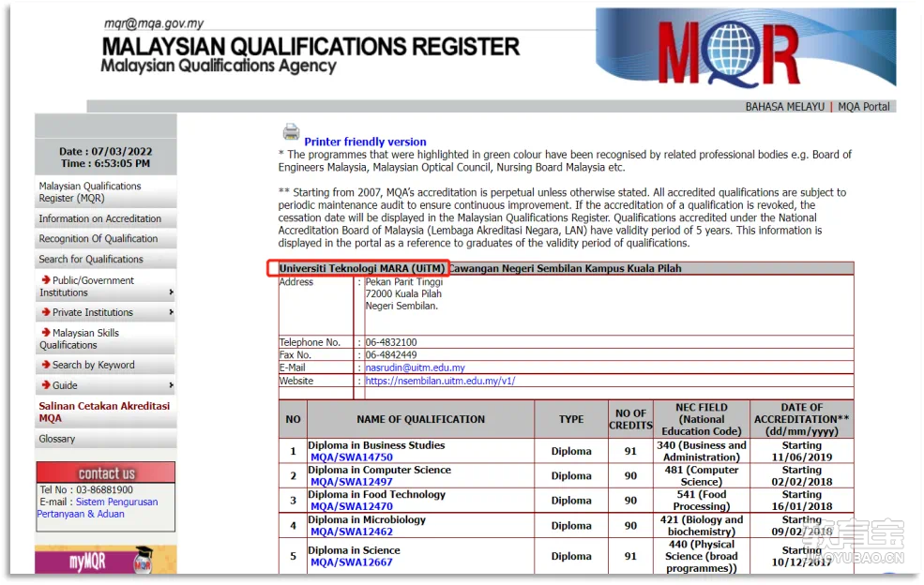Viewport: 924px width, 585px height.
Task: Click address line 72000 Kuala Pilah
Action: pos(403,294)
